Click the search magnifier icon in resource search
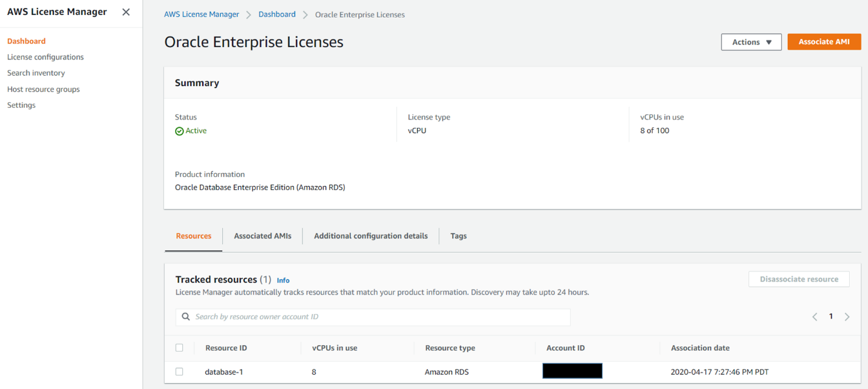 (x=186, y=317)
